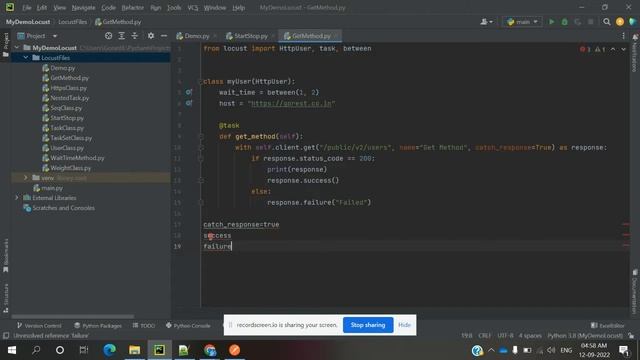Select Scratches and Consoles node

(x=59, y=208)
